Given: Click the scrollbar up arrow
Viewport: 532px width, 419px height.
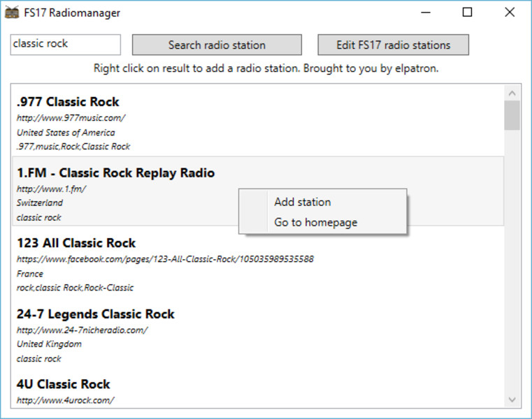Looking at the screenshot, I should [x=512, y=93].
